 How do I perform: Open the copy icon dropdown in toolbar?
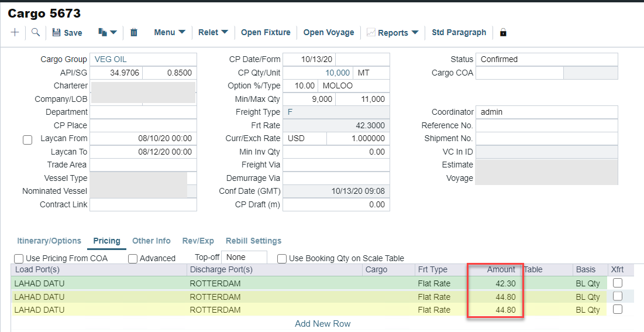(x=108, y=33)
